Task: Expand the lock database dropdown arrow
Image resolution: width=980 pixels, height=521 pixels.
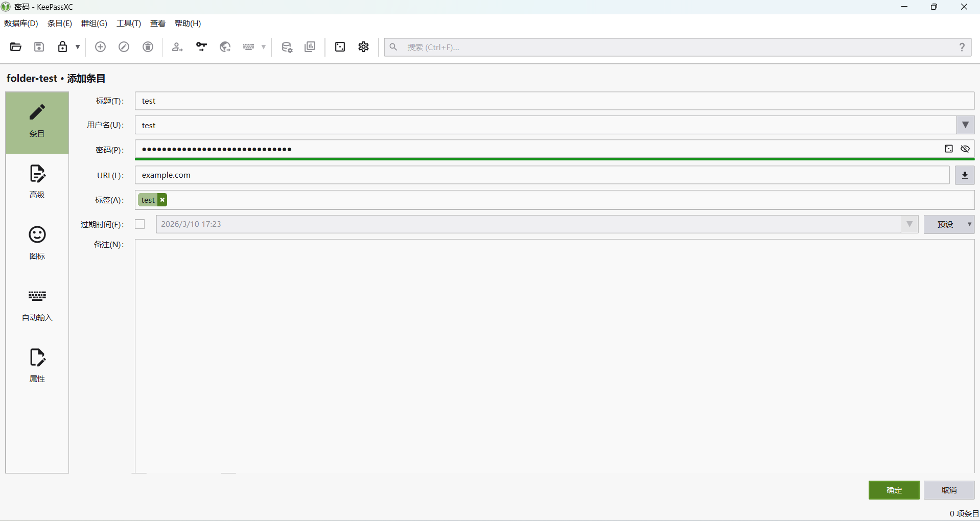Action: pos(78,47)
